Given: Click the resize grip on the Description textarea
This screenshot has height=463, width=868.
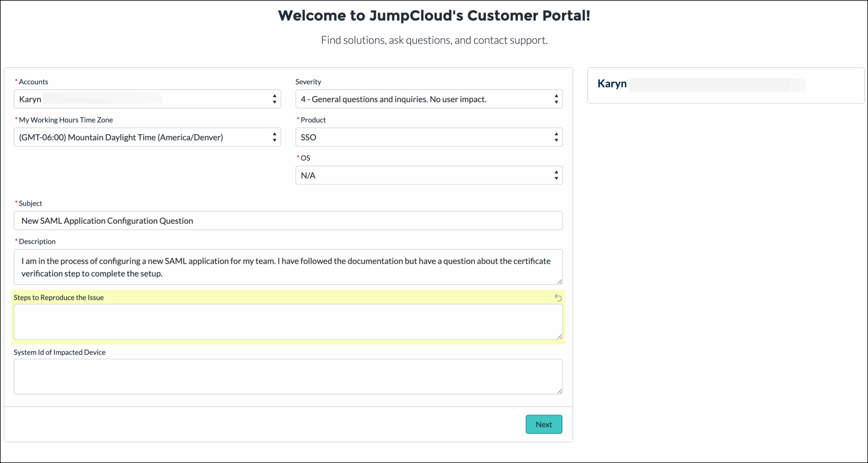Looking at the screenshot, I should [x=560, y=281].
